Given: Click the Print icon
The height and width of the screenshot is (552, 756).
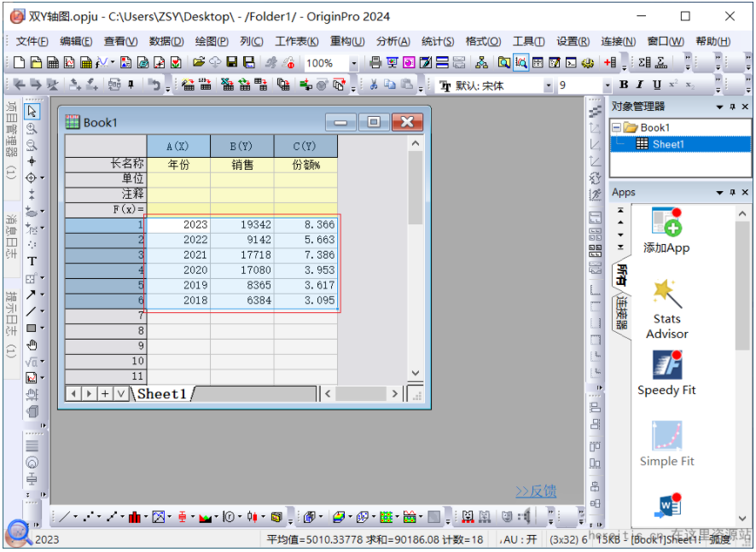Looking at the screenshot, I should pos(375,62).
